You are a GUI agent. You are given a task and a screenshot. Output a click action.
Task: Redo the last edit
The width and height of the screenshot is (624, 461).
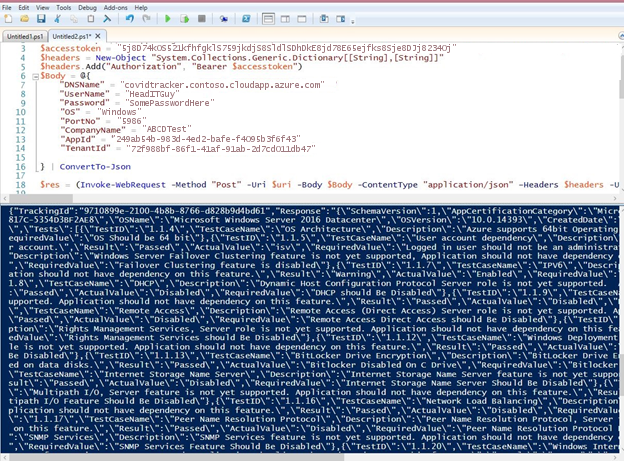coord(146,19)
